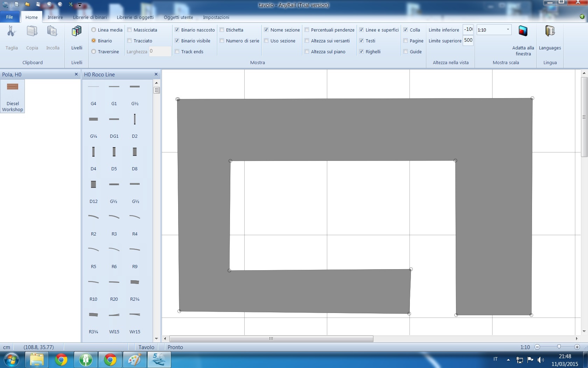This screenshot has width=588, height=368.
Task: Open the Languages book icon
Action: tap(550, 31)
